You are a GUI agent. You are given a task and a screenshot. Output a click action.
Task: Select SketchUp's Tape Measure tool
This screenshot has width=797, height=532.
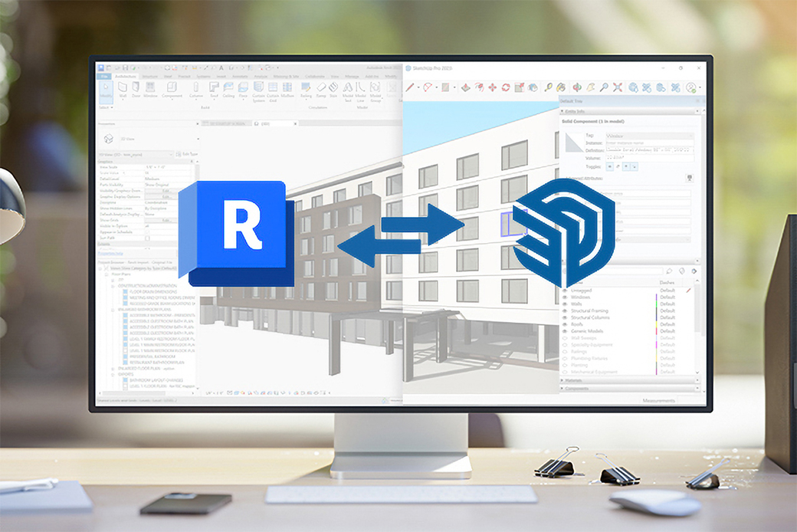point(549,87)
